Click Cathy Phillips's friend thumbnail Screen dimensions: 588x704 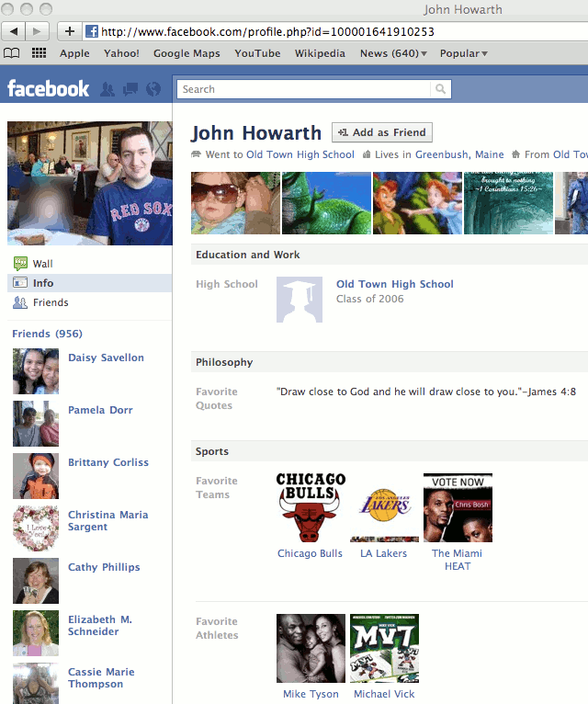(36, 581)
